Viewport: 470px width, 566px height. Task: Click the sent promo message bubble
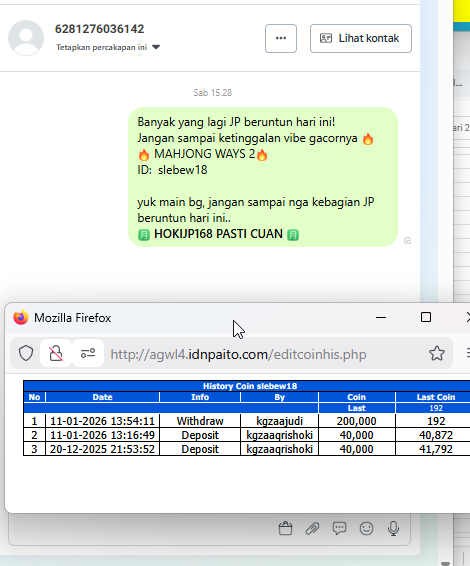pyautogui.click(x=263, y=177)
